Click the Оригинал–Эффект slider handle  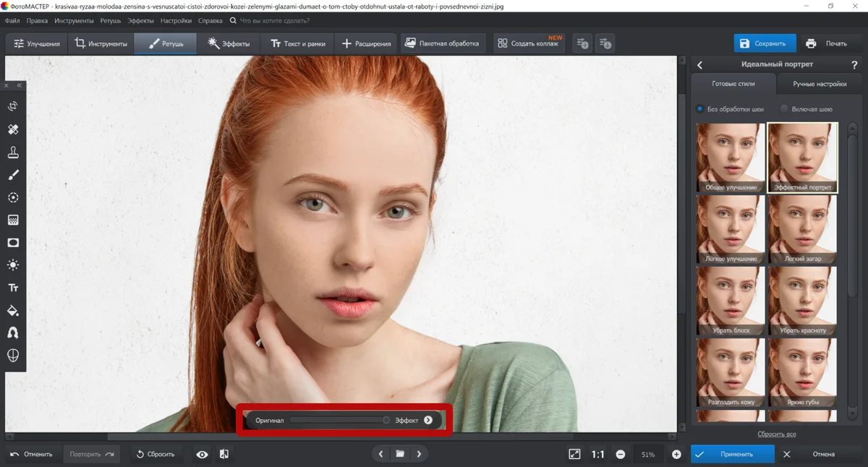[x=386, y=420]
